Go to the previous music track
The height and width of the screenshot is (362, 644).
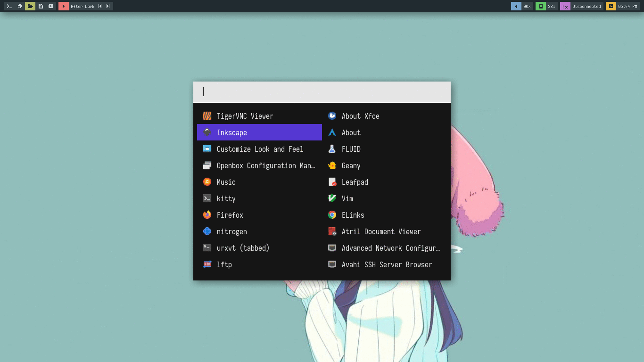[x=100, y=6]
